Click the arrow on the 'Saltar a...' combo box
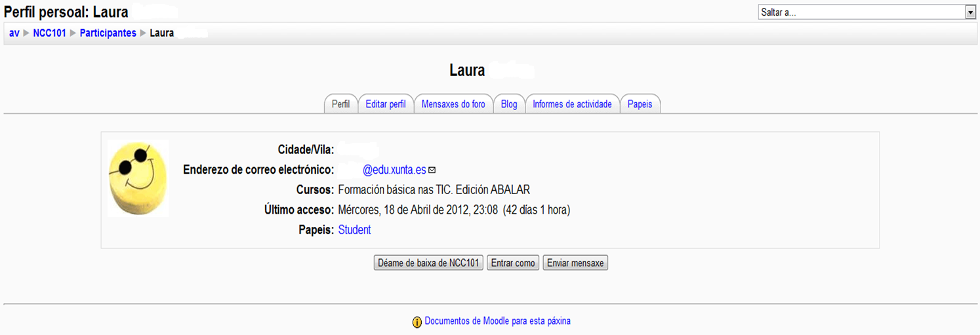This screenshot has height=335, width=980. point(970,12)
